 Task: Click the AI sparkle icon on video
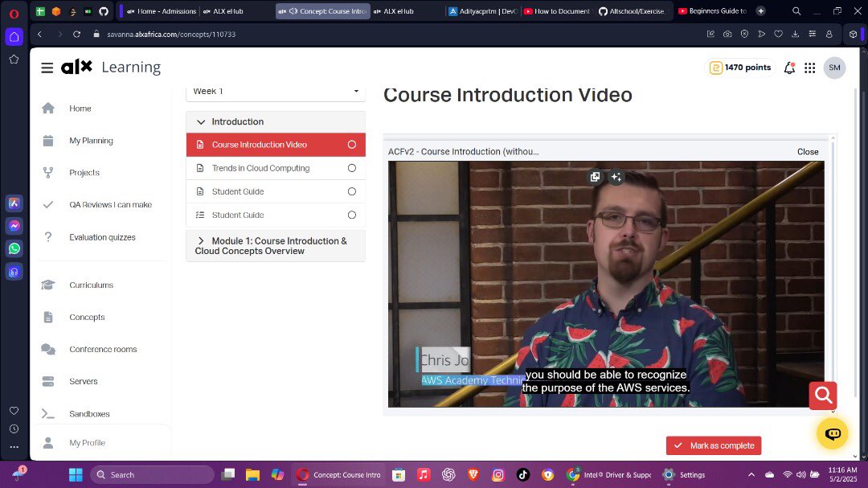616,177
